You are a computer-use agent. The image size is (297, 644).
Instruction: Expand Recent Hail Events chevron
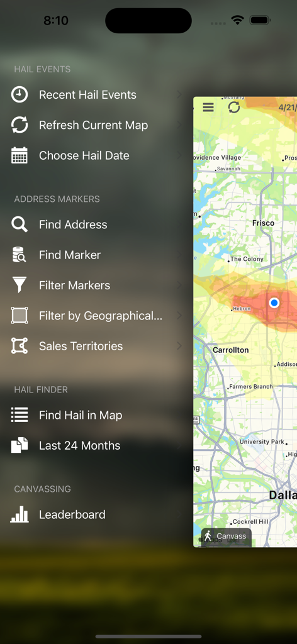pyautogui.click(x=179, y=94)
